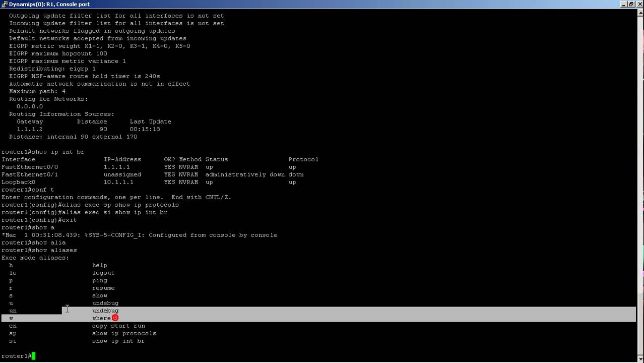Viewport: 644px width, 363px height.
Task: Click the IP address '10.1.1.1'
Action: pyautogui.click(x=119, y=182)
